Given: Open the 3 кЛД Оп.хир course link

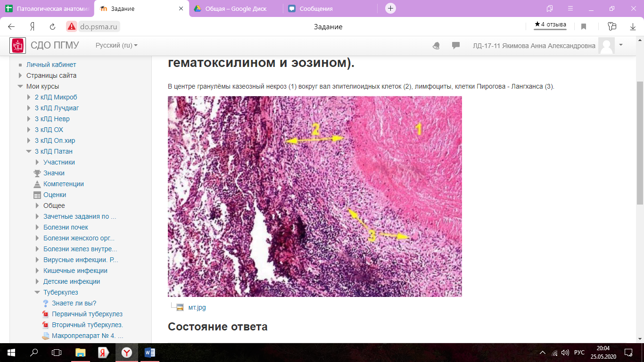Looking at the screenshot, I should pyautogui.click(x=55, y=140).
